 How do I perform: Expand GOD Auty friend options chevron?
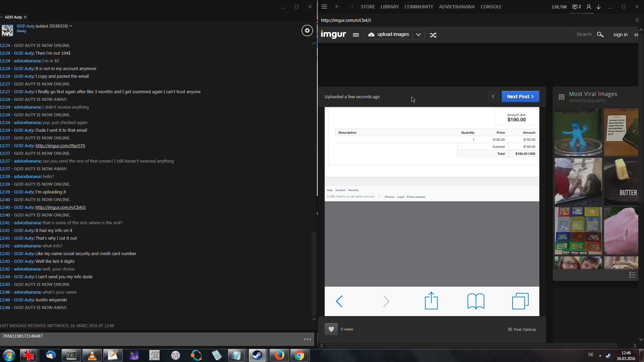(x=71, y=26)
